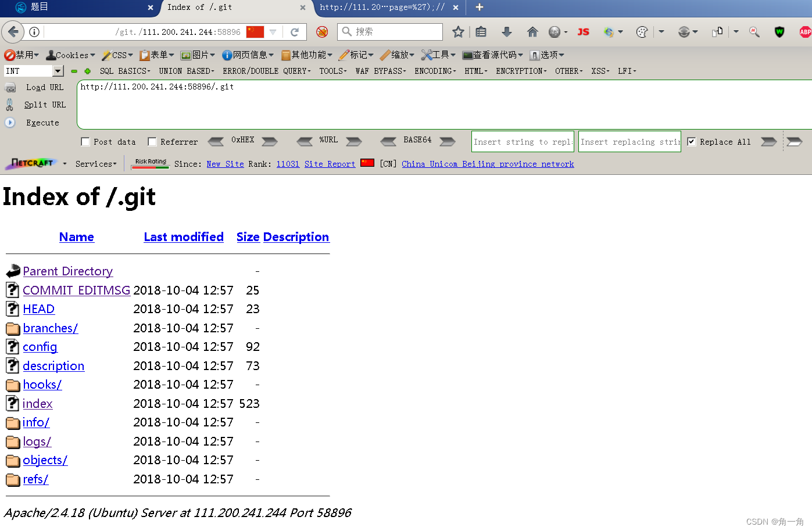Click the Insert string to replace field
This screenshot has width=812, height=531.
point(523,142)
